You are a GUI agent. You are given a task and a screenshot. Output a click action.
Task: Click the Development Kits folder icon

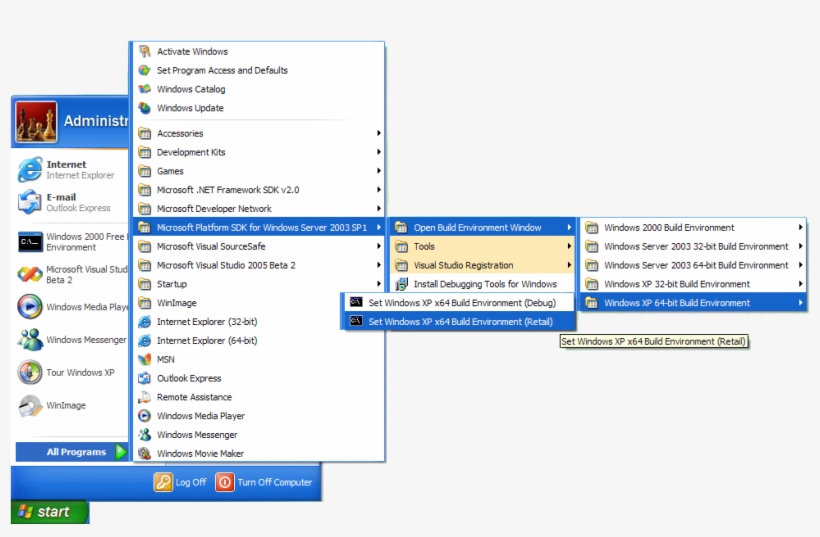pos(145,152)
